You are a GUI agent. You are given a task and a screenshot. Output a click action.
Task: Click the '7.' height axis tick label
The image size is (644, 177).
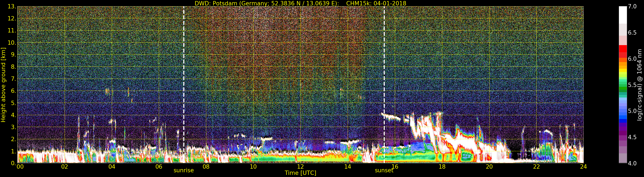[x=13, y=79]
